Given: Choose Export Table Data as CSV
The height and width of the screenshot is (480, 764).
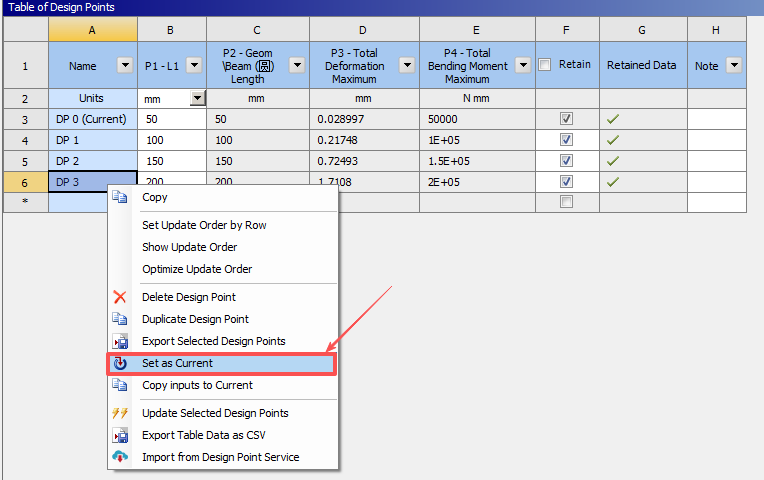Looking at the screenshot, I should click(x=223, y=435).
